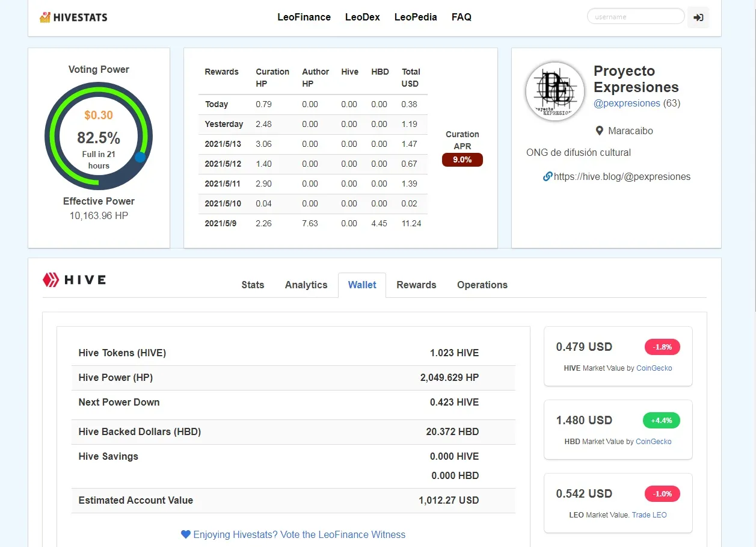
Task: Click the Curation HP column header
Action: pos(272,78)
